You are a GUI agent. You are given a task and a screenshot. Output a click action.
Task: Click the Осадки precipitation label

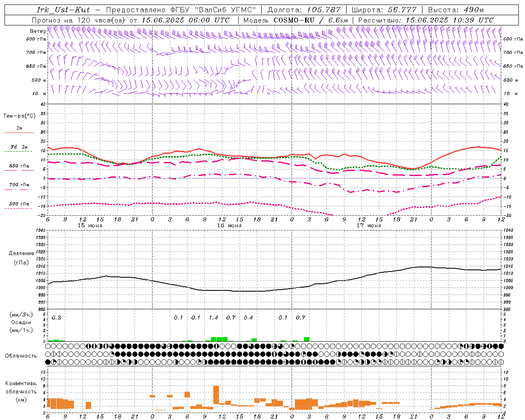pos(21,322)
